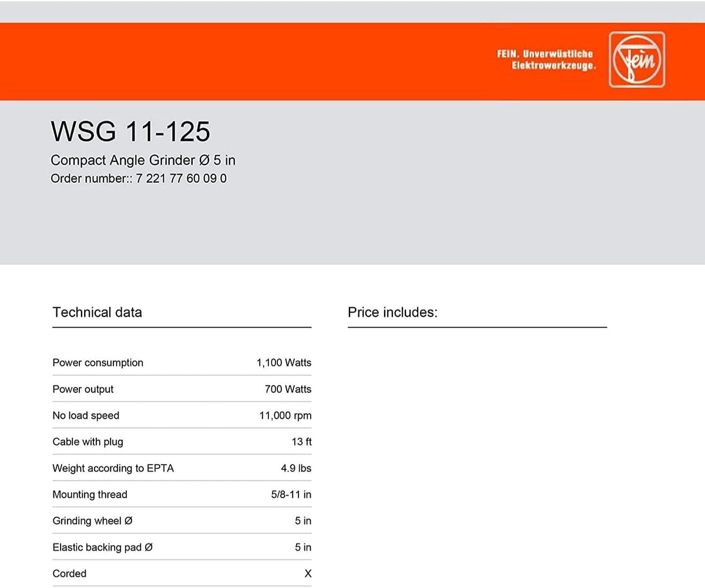Viewport: 705px width, 588px height.
Task: Click the FEIN Unverwüstliche Elektrowerkzeuge tagline
Action: (546, 59)
